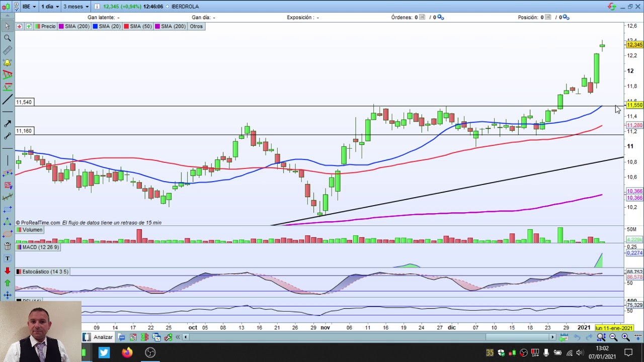The height and width of the screenshot is (362, 644).
Task: Click the undo arrow in bottom bar
Action: coord(577,337)
